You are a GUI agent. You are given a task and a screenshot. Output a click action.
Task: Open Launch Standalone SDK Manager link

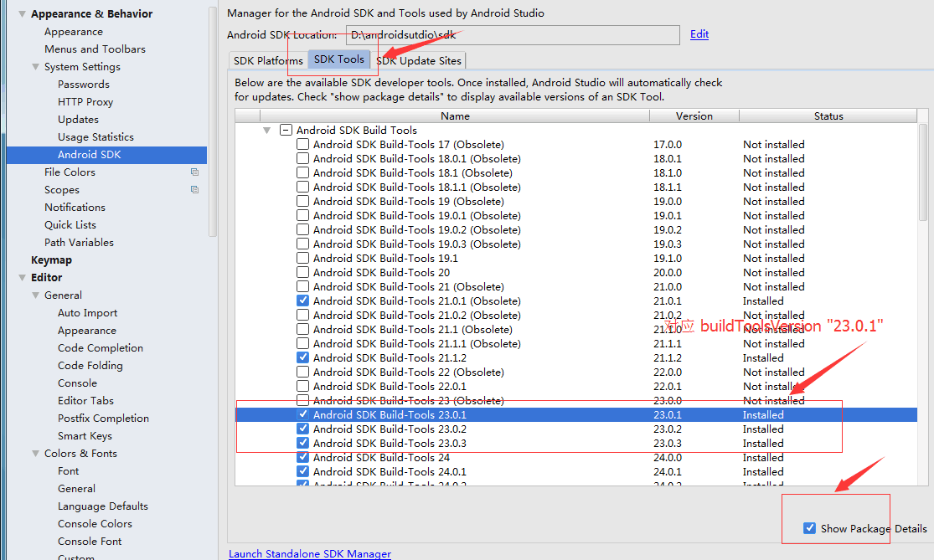click(310, 553)
